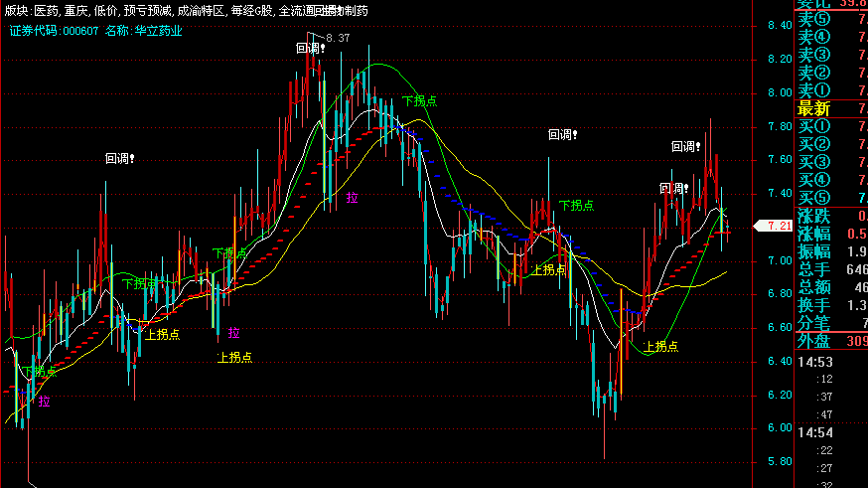Click the 7.00 price axis label
Image resolution: width=868 pixels, height=488 pixels.
[x=780, y=260]
